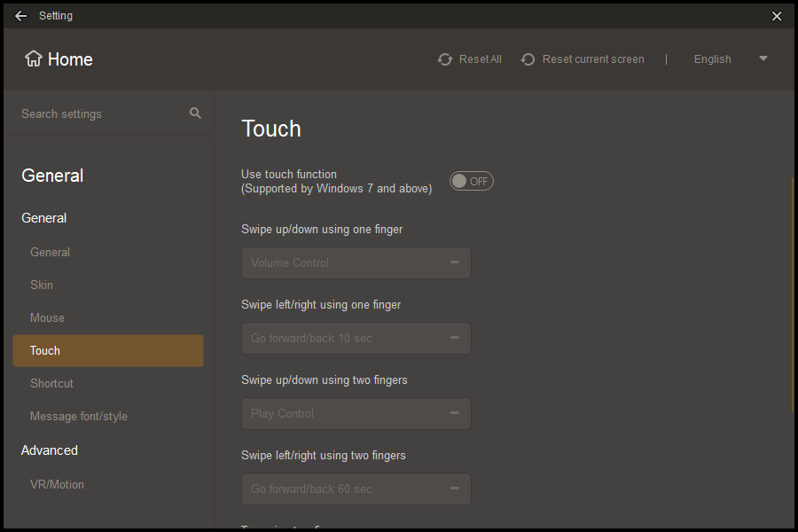Open the Volume Control dropdown
The height and width of the screenshot is (532, 798).
coord(356,263)
